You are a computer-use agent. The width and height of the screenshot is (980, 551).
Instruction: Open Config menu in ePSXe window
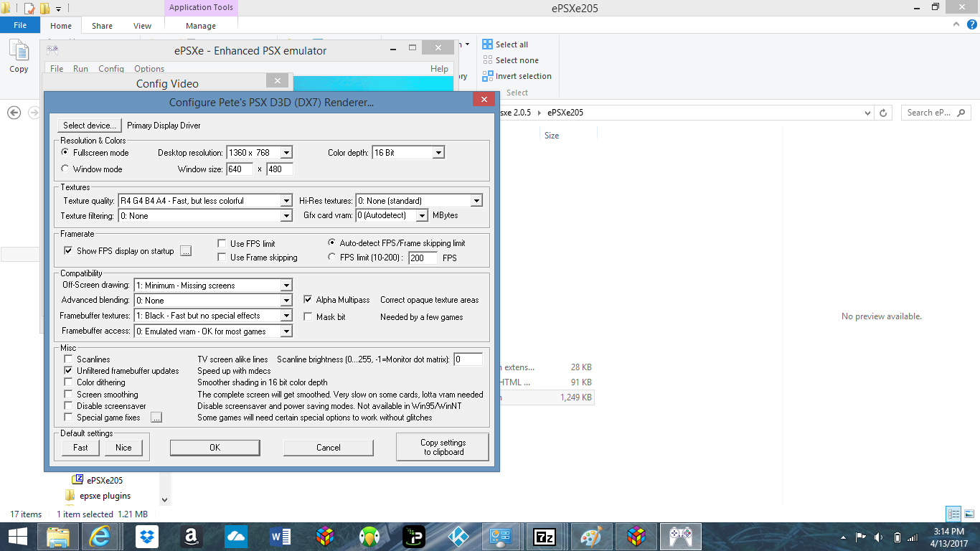111,69
